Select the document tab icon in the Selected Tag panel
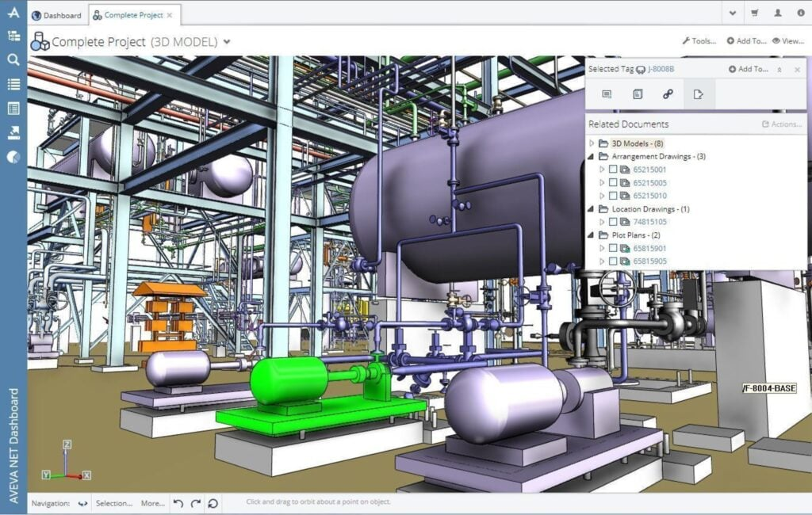Viewport: 812px width, 515px height. tap(638, 94)
